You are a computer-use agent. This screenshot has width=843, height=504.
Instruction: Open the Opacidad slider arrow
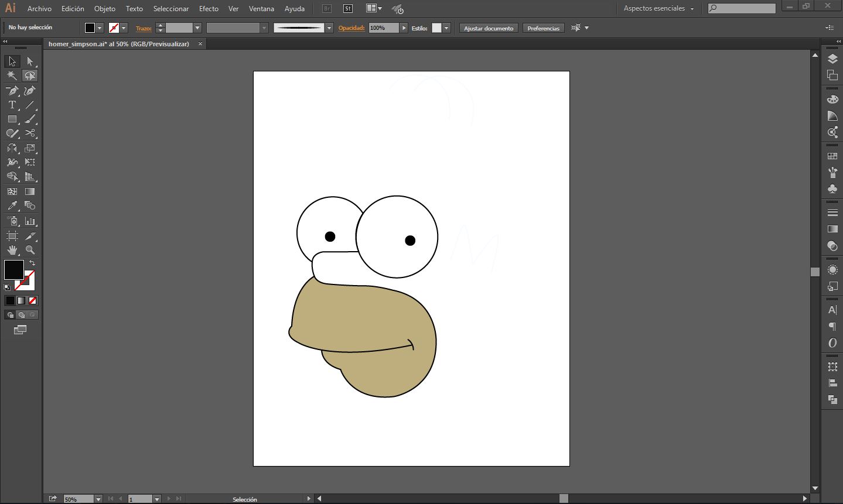tap(404, 28)
